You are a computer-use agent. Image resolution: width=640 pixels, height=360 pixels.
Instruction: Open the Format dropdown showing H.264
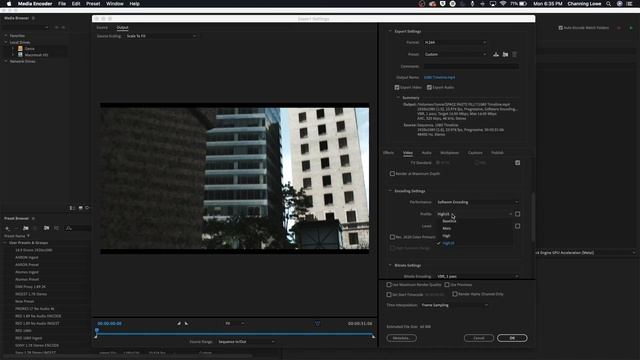455,42
